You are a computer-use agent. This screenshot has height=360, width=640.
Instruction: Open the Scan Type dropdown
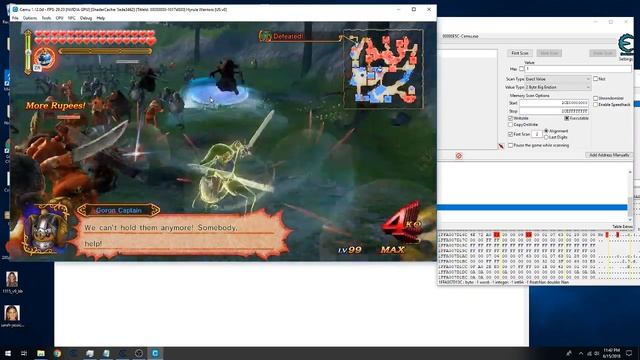point(558,79)
